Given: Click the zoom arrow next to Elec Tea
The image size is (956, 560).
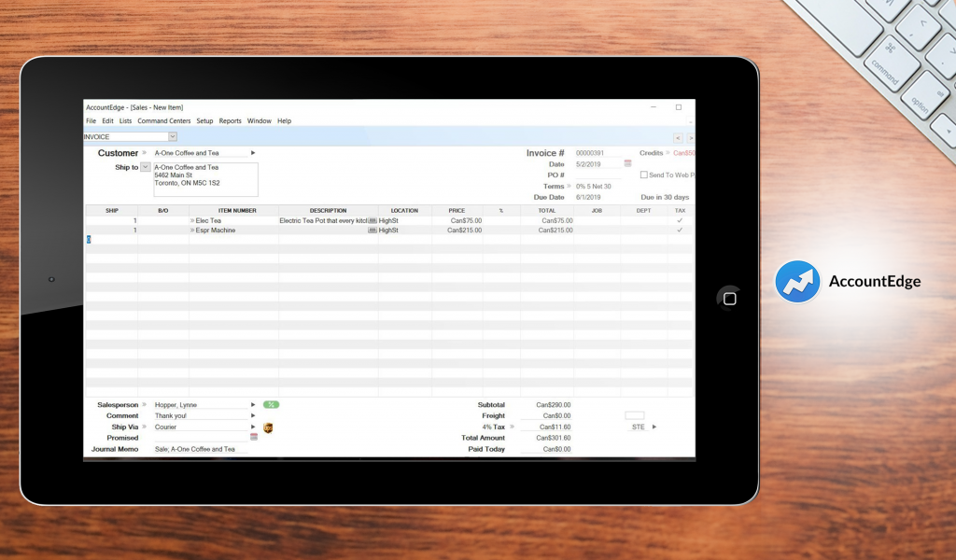Looking at the screenshot, I should point(191,221).
